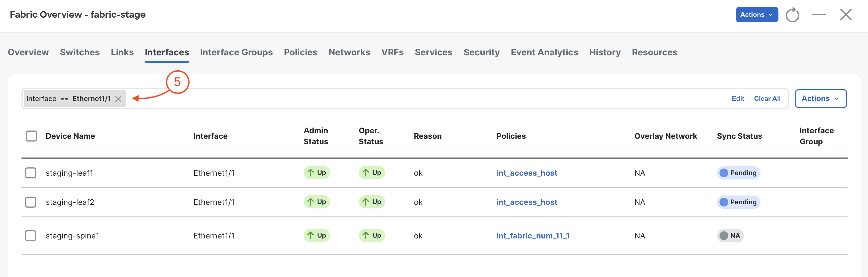Viewport: 868px width, 277px height.
Task: Click Ethernet1/1 cell in staging-leaf2 row
Action: coord(214,202)
